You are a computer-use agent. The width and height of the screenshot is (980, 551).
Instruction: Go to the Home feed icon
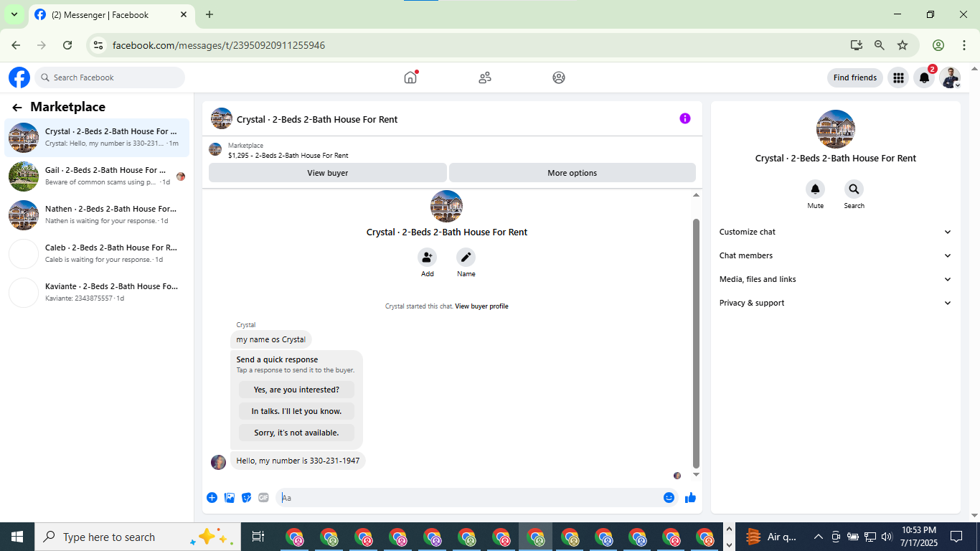(410, 77)
